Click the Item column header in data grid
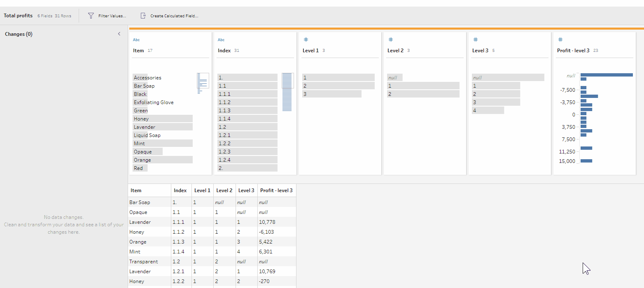This screenshot has height=288, width=644. pyautogui.click(x=149, y=190)
